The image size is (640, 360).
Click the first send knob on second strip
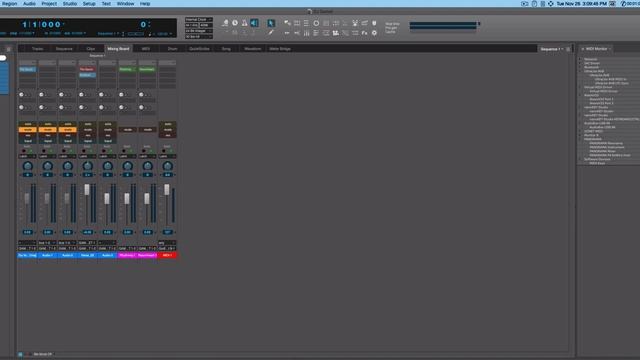click(x=42, y=95)
